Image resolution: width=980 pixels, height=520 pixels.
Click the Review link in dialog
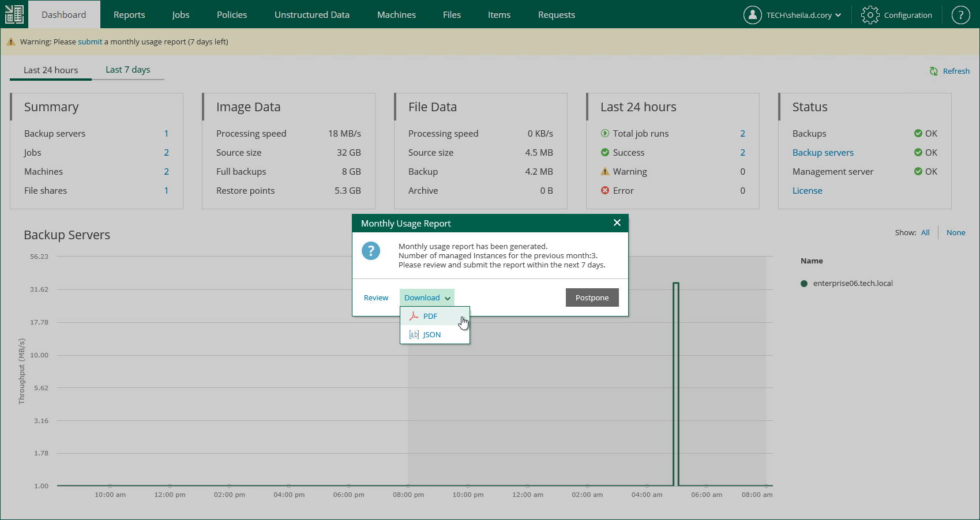click(x=376, y=297)
